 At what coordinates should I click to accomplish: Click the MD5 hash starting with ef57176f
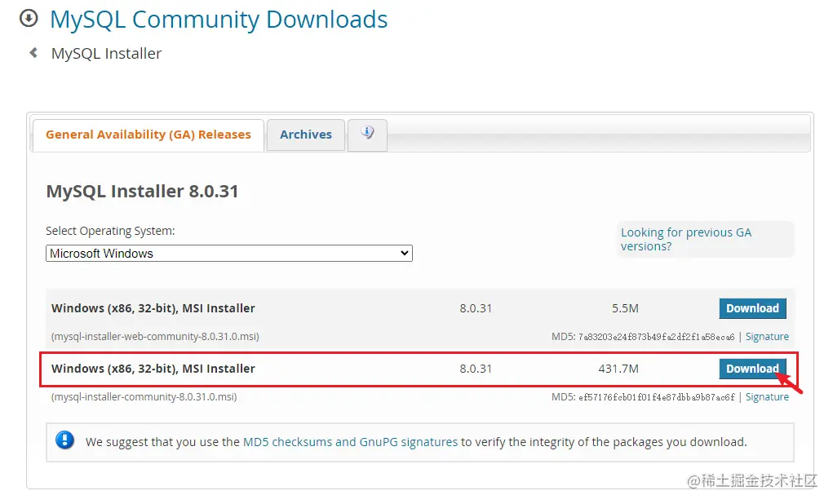pyautogui.click(x=656, y=397)
